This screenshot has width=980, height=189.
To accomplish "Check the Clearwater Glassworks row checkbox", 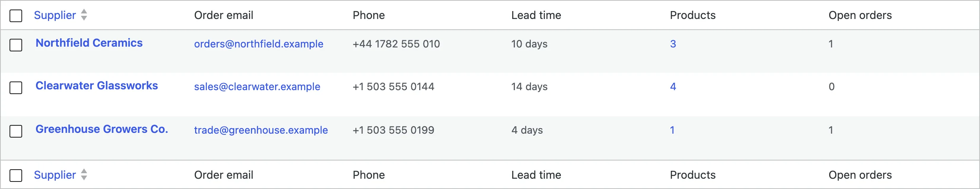I will point(16,88).
